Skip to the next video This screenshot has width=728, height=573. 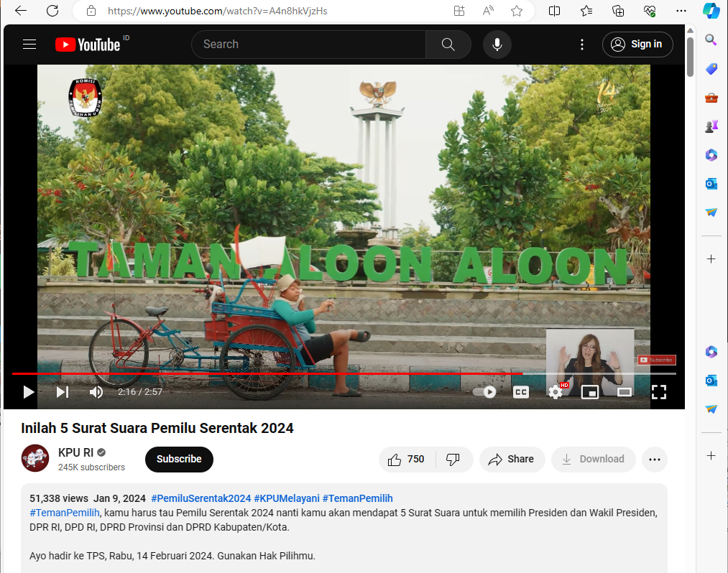point(63,392)
